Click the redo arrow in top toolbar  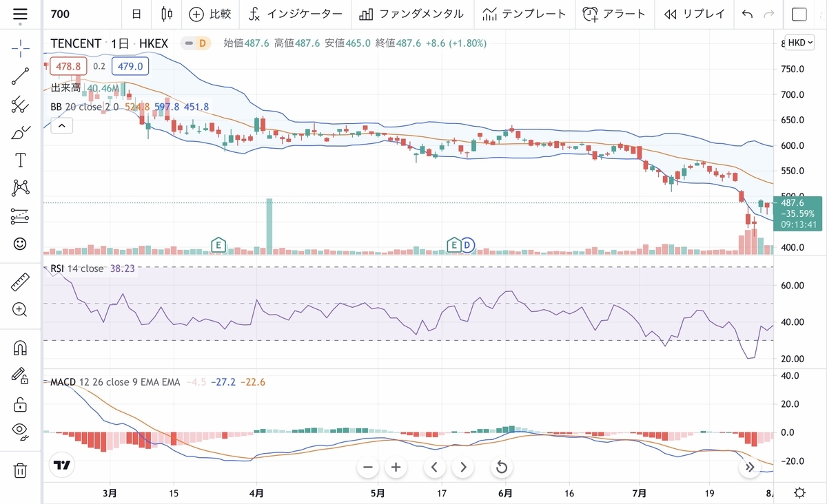[x=770, y=14]
